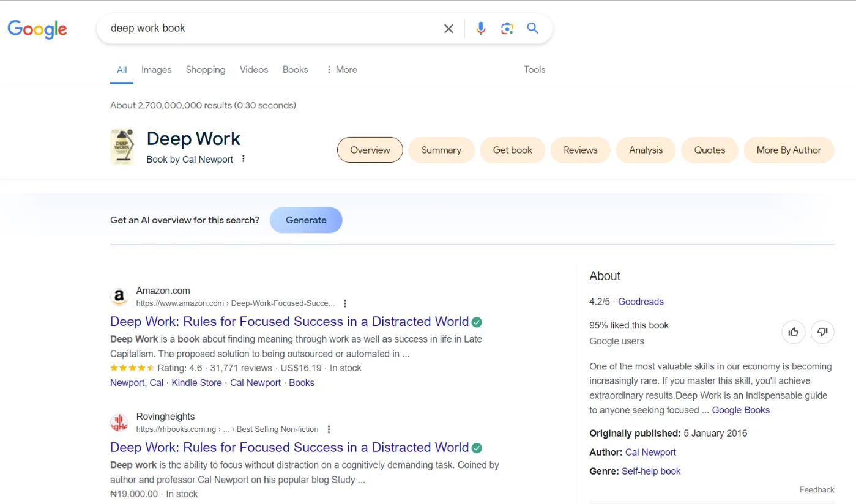Click the Generate AI overview button
The image size is (856, 504).
306,220
